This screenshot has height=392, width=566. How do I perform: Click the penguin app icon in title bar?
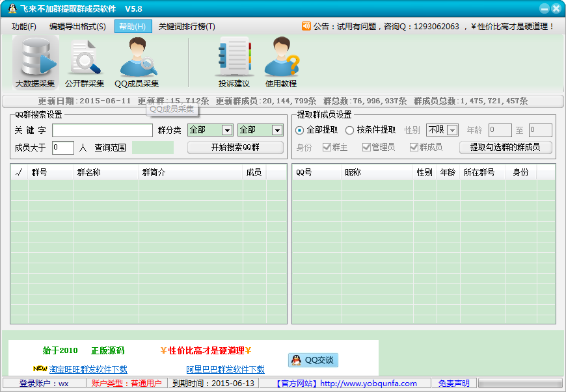click(x=12, y=8)
